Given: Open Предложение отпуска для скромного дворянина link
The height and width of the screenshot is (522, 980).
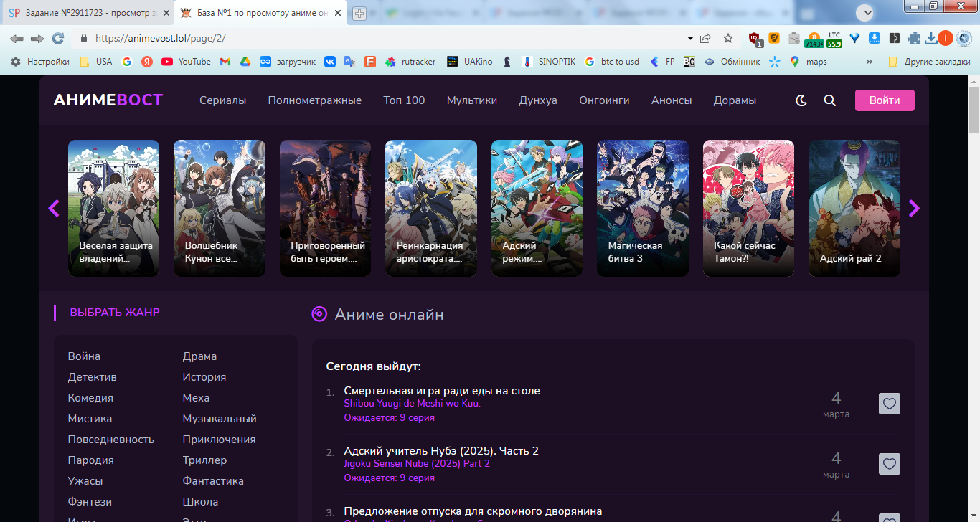Looking at the screenshot, I should [473, 511].
